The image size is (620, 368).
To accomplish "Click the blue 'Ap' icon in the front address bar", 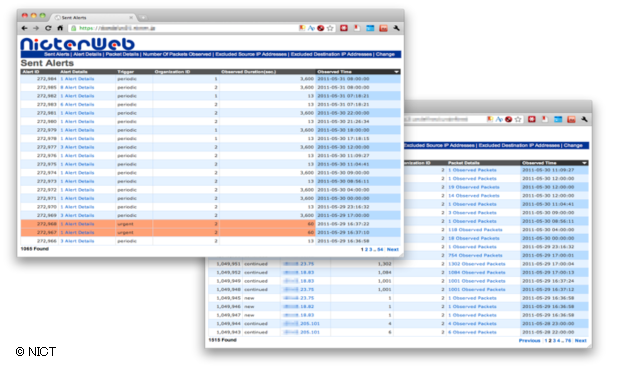I will point(311,28).
